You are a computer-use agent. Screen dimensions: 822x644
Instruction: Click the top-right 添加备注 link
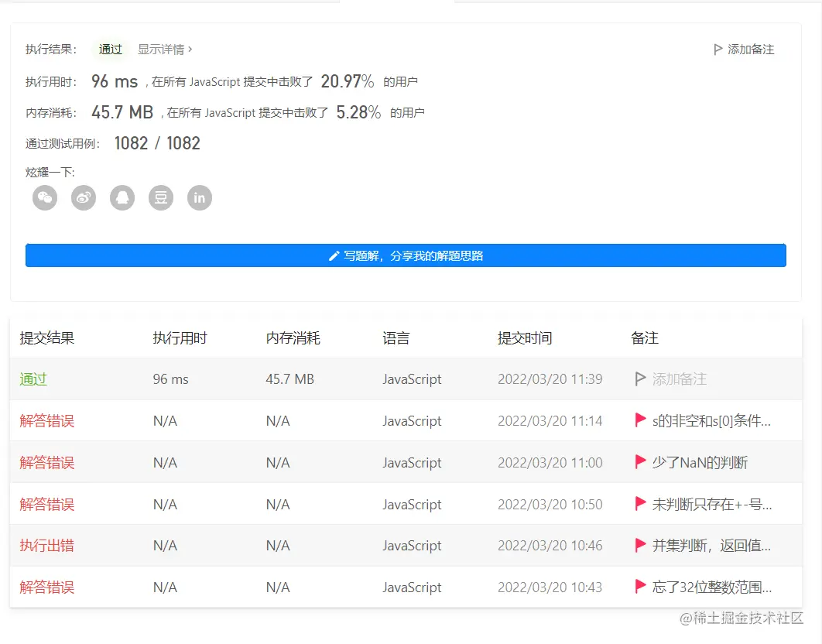pos(744,50)
